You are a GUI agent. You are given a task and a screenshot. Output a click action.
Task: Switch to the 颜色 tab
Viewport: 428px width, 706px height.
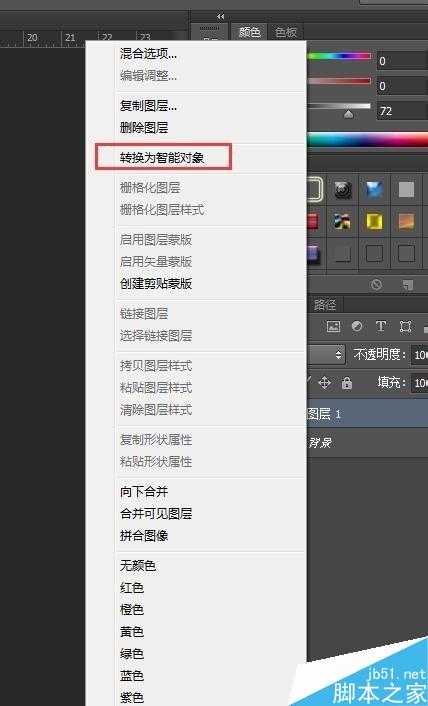click(249, 32)
